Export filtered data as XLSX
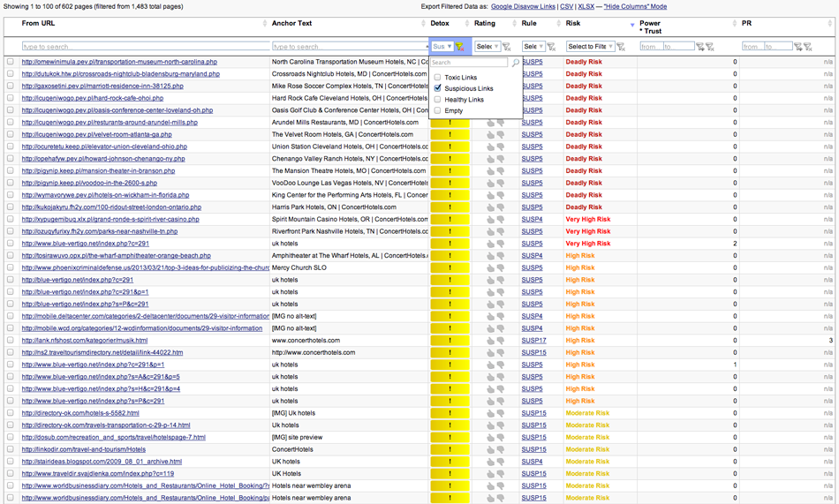The width and height of the screenshot is (839, 504). click(586, 6)
